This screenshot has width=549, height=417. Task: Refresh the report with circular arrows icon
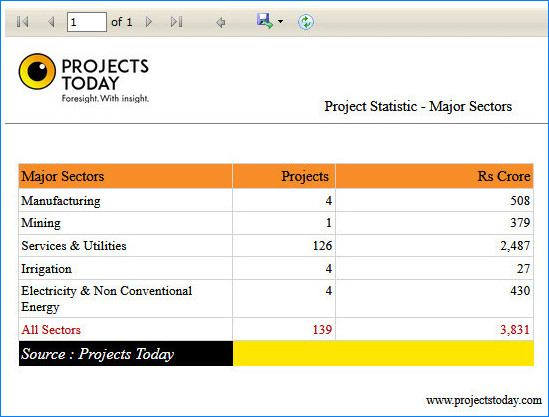306,22
